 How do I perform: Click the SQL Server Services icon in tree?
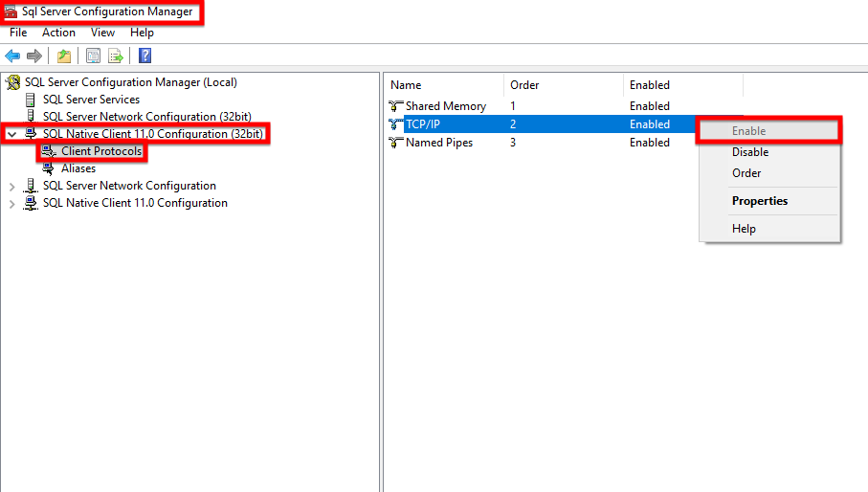32,100
